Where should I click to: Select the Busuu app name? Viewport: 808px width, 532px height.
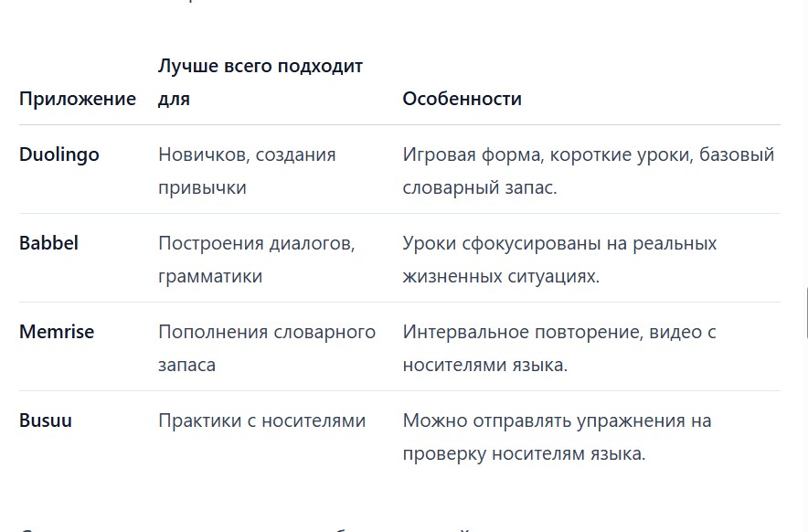click(46, 420)
